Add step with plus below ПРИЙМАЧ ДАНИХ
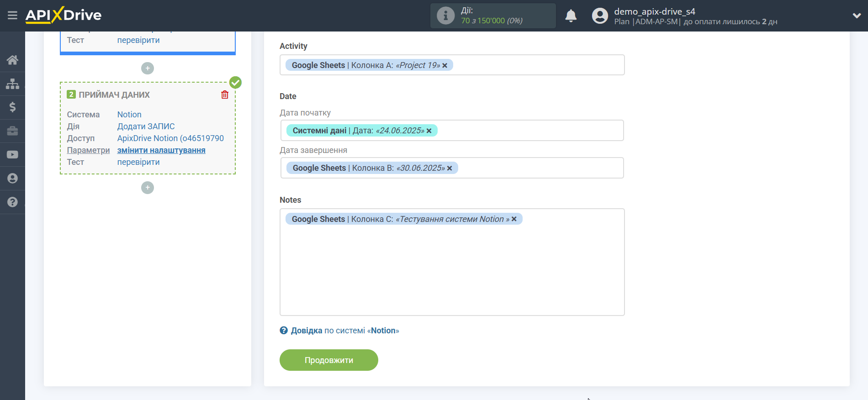 [148, 188]
